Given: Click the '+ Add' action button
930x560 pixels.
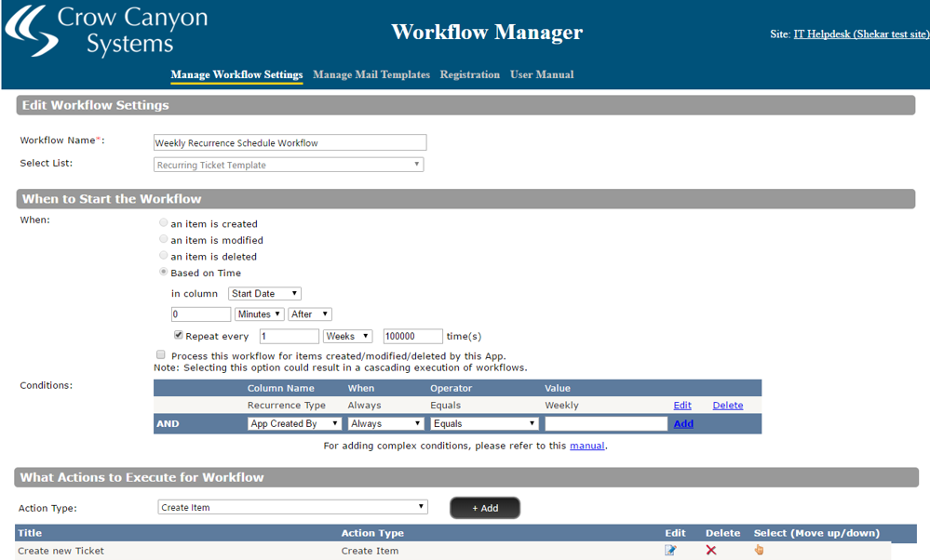Looking at the screenshot, I should pos(485,508).
